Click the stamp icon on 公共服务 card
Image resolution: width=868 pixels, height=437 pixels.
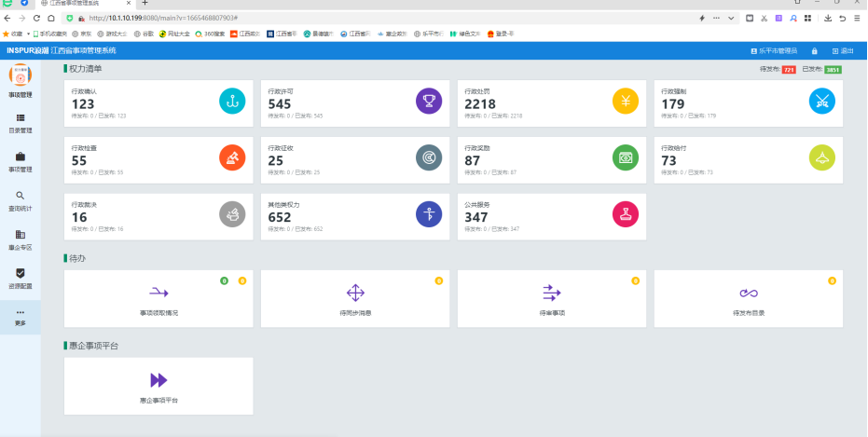click(x=626, y=213)
